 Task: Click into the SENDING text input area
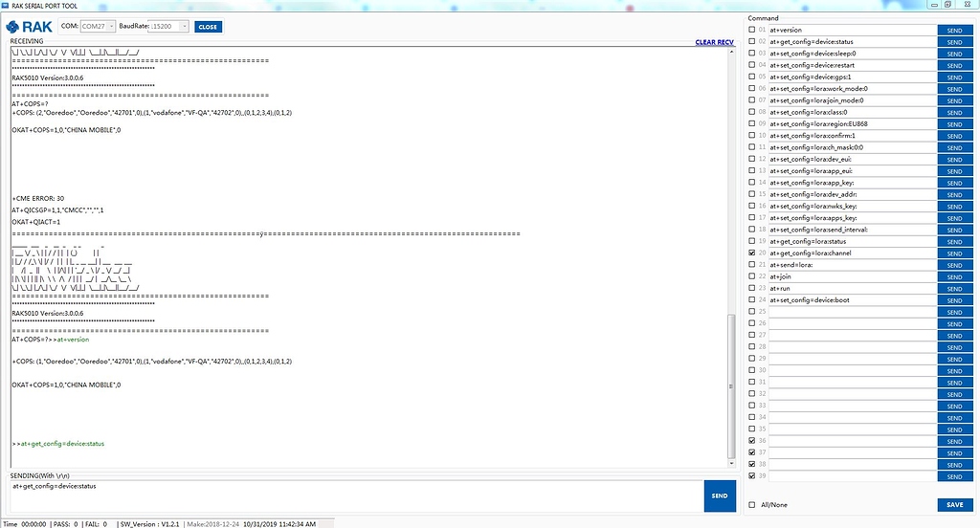coord(354,495)
